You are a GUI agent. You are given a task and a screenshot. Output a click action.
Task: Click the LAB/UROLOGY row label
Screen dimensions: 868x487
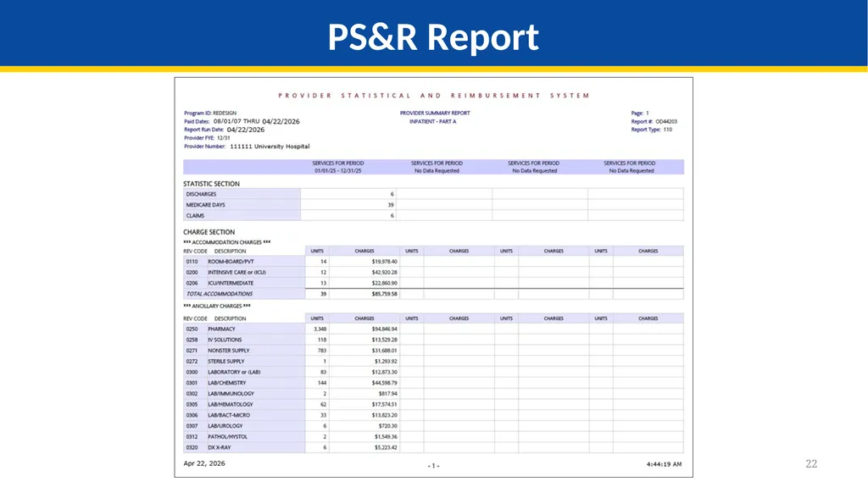coord(225,426)
